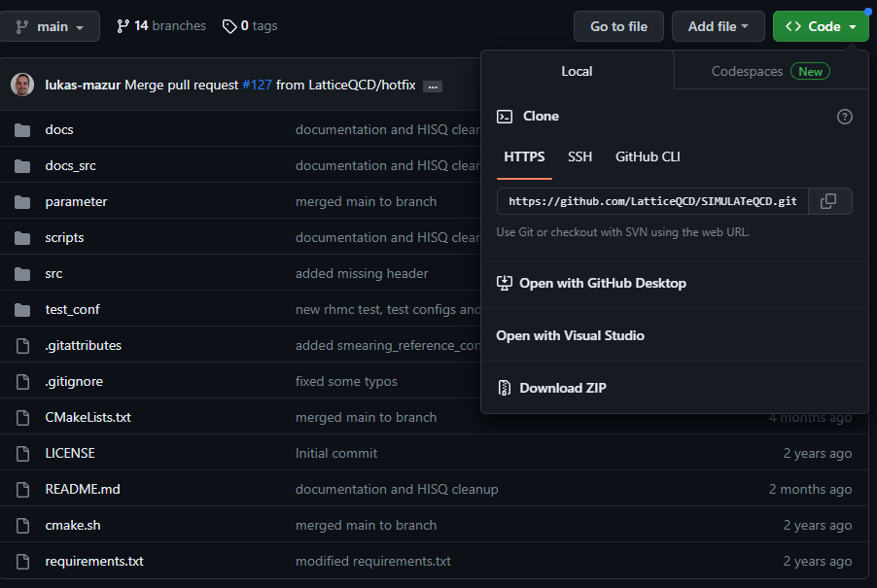Viewport: 877px width, 588px height.
Task: Click the requirements.txt file icon
Action: coord(23,562)
